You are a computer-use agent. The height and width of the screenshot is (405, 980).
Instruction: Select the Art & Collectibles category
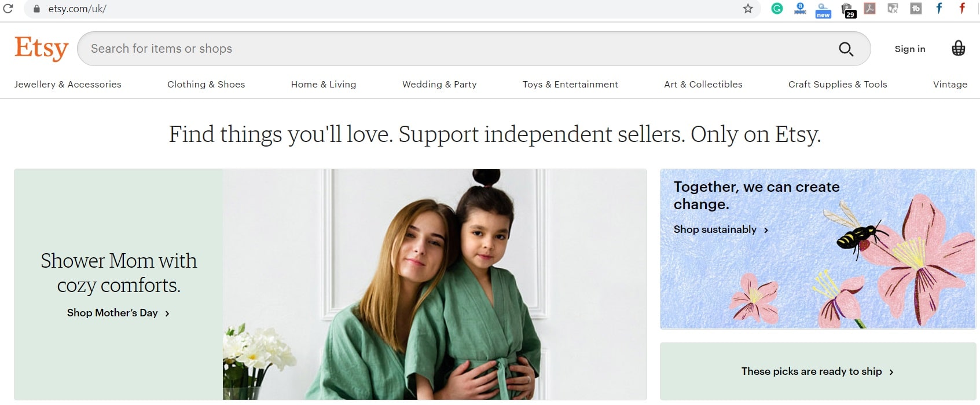(x=703, y=85)
